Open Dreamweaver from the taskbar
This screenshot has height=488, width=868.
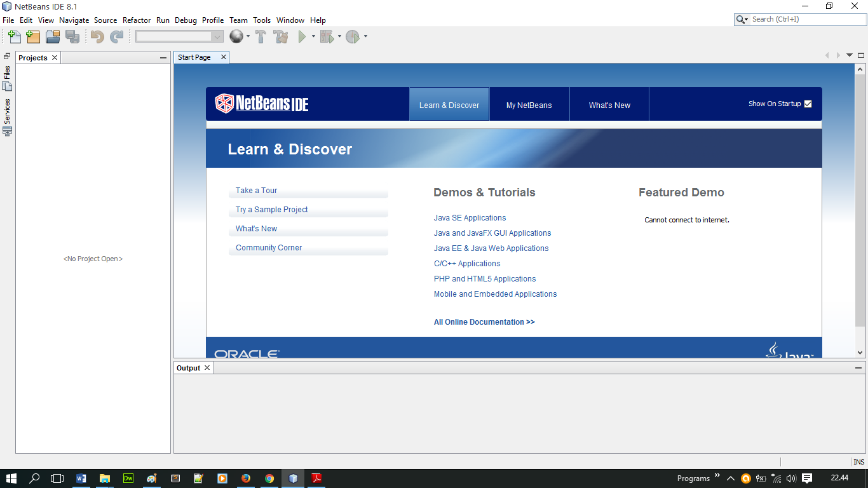128,478
